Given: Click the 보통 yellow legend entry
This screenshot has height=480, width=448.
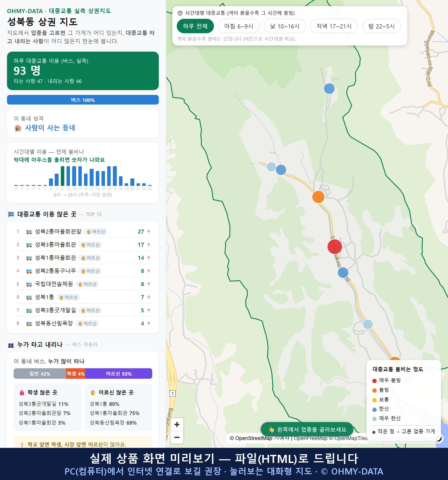Looking at the screenshot, I should 381,400.
